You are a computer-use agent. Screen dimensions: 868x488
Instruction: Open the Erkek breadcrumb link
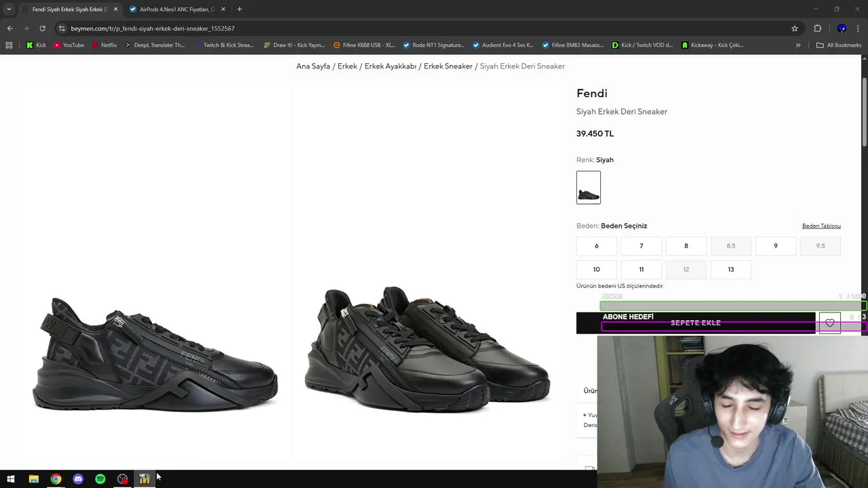tap(347, 66)
